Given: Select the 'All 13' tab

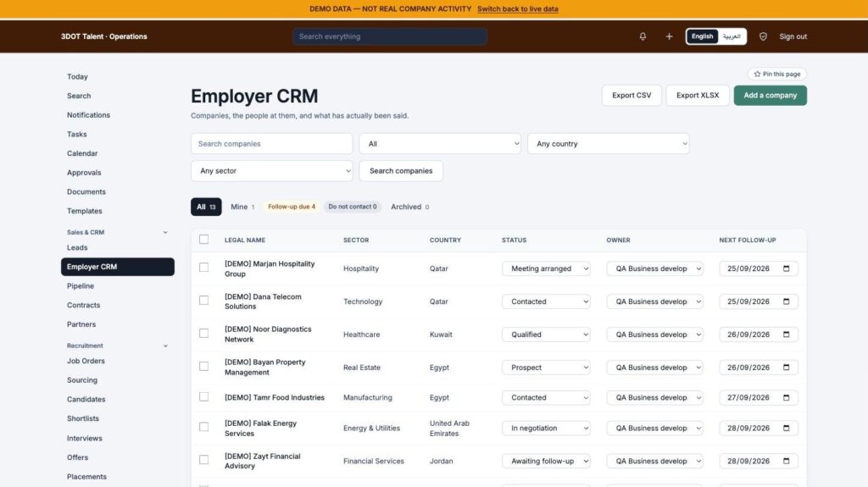Looking at the screenshot, I should 206,207.
